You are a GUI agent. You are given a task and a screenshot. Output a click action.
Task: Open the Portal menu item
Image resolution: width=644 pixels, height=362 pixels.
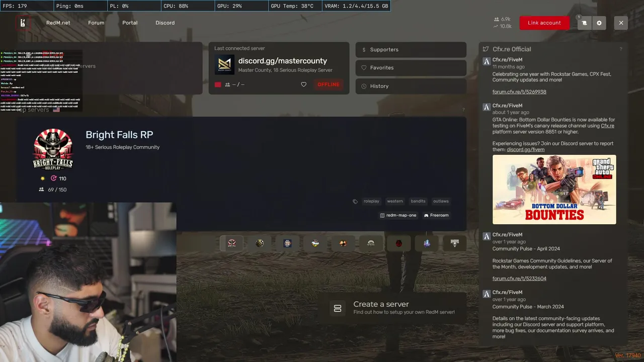[x=130, y=23]
